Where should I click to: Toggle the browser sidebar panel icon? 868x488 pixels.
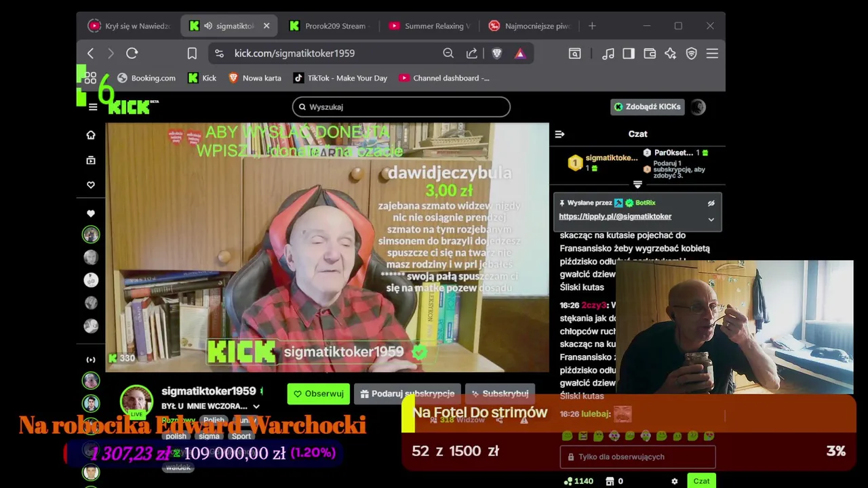[629, 53]
